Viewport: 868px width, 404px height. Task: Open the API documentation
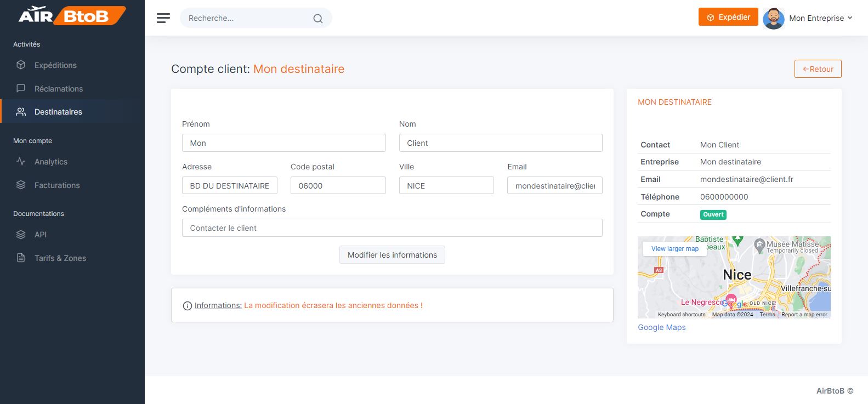pos(40,235)
